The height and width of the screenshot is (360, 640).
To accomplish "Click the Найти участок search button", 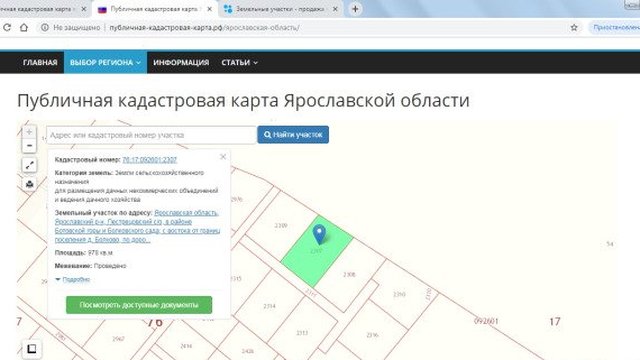I will (x=293, y=135).
